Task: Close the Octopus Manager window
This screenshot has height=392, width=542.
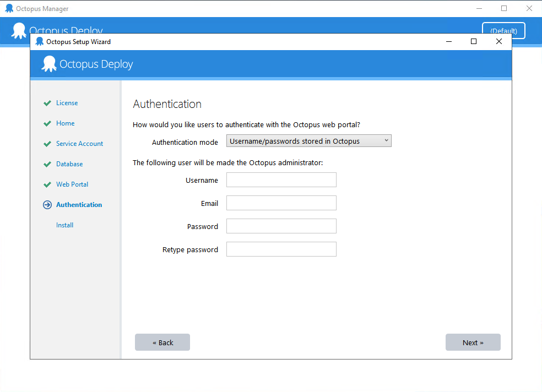Action: pos(529,8)
